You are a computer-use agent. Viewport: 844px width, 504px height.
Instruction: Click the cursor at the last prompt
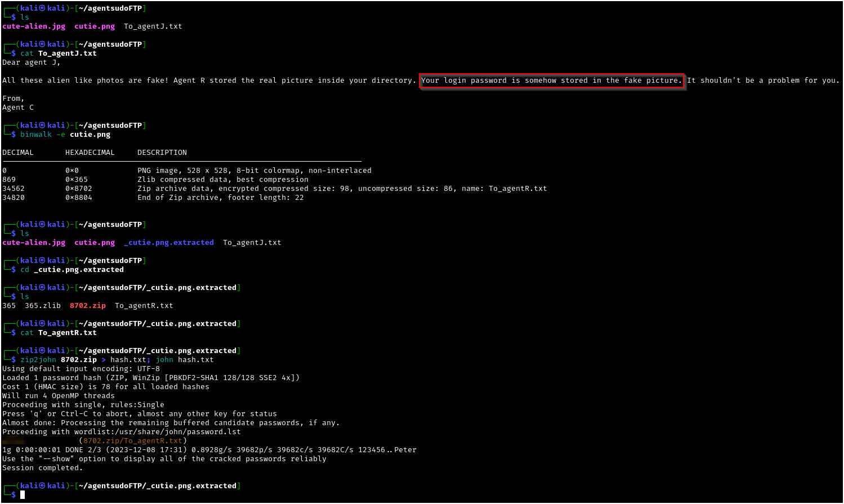tap(23, 495)
